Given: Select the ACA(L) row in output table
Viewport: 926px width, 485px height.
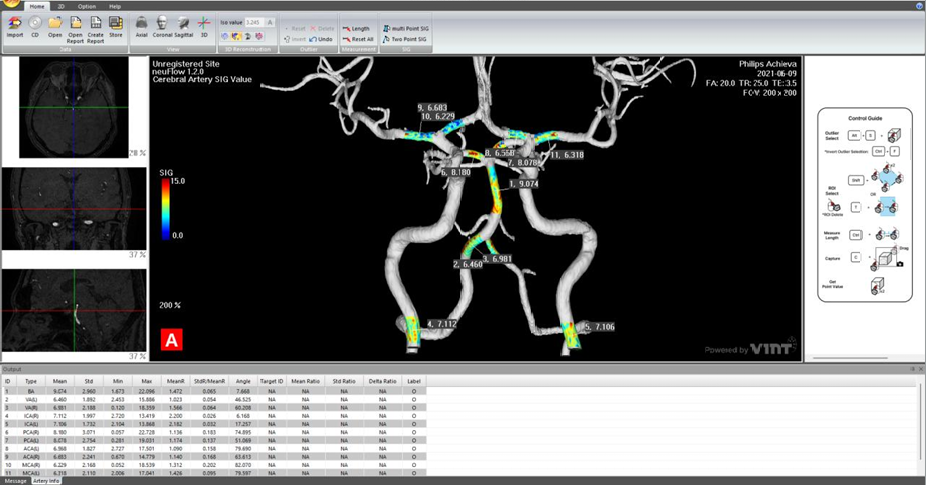Looking at the screenshot, I should coord(213,448).
